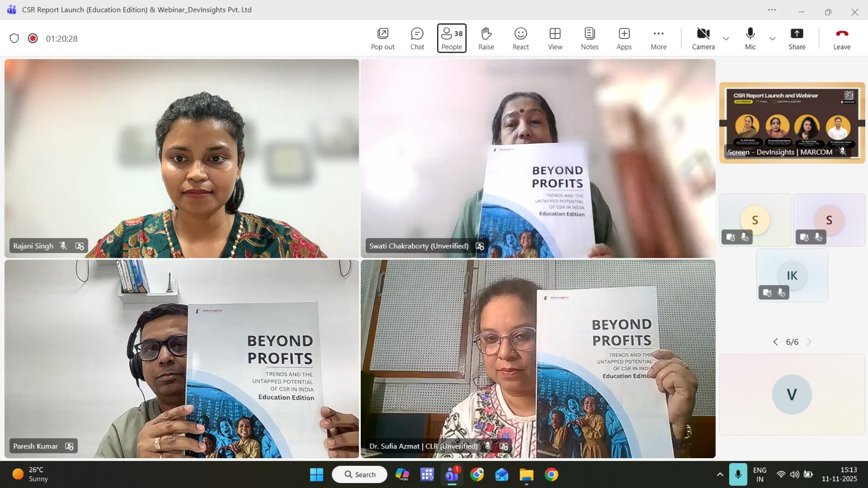Click Dr. Sufia Azmat's video status icon
This screenshot has height=488, width=868.
(x=504, y=446)
